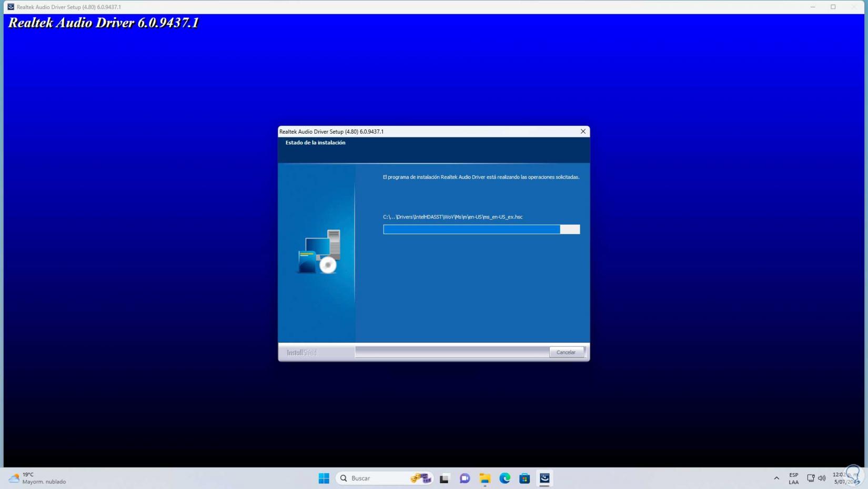Viewport: 868px width, 489px height.
Task: Launch File Explorer from the taskbar
Action: point(485,478)
